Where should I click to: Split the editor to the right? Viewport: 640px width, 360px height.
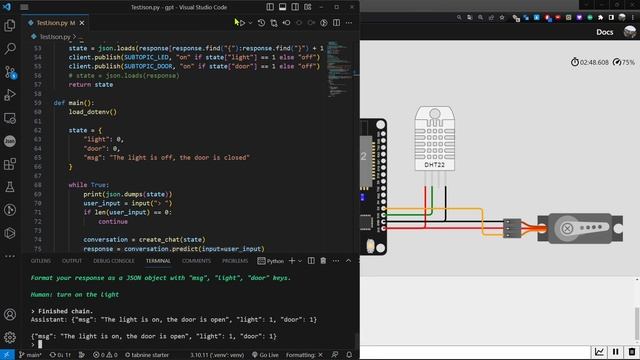(x=336, y=23)
